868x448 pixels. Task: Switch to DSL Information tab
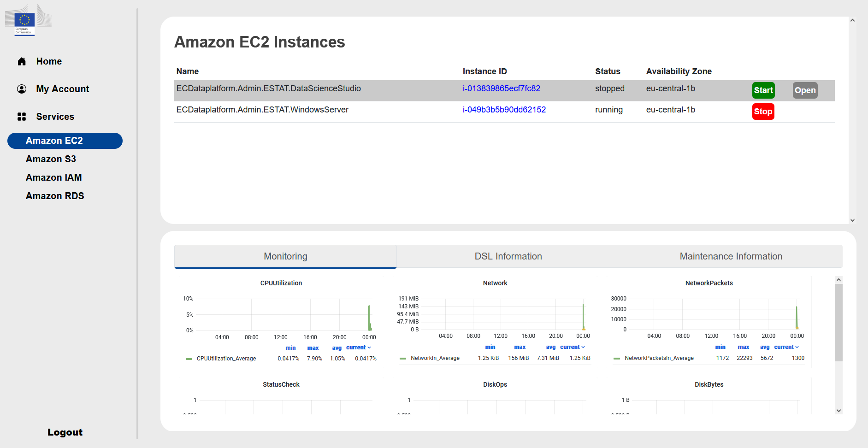point(508,256)
